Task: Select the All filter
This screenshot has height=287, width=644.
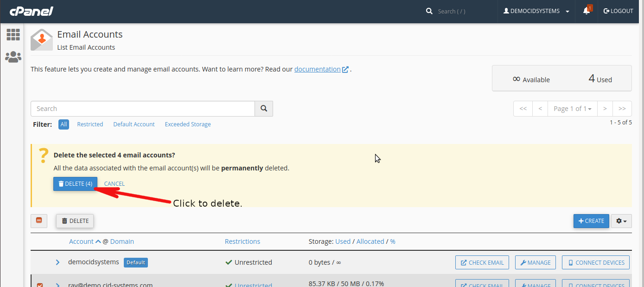Action: (x=64, y=124)
